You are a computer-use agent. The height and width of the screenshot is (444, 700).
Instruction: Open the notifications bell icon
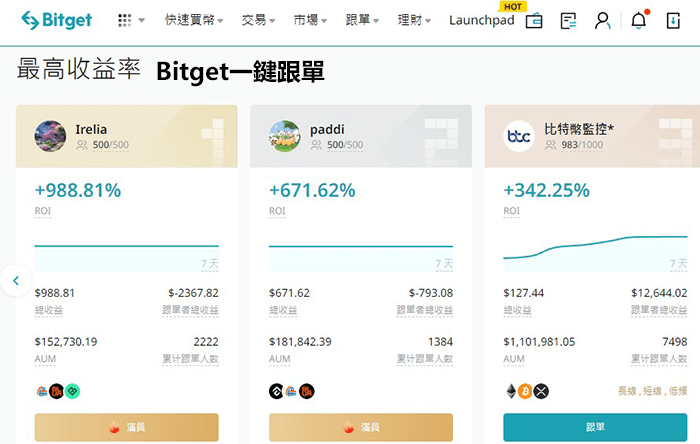click(x=639, y=21)
